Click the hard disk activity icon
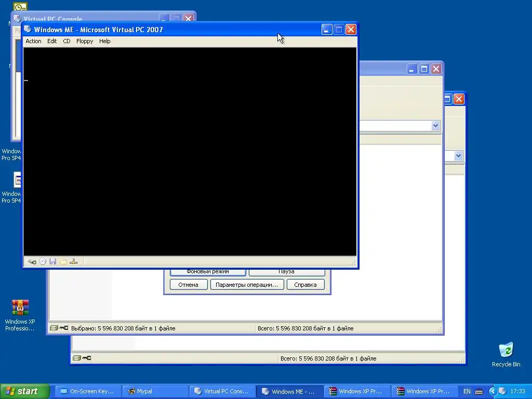 tap(32, 262)
